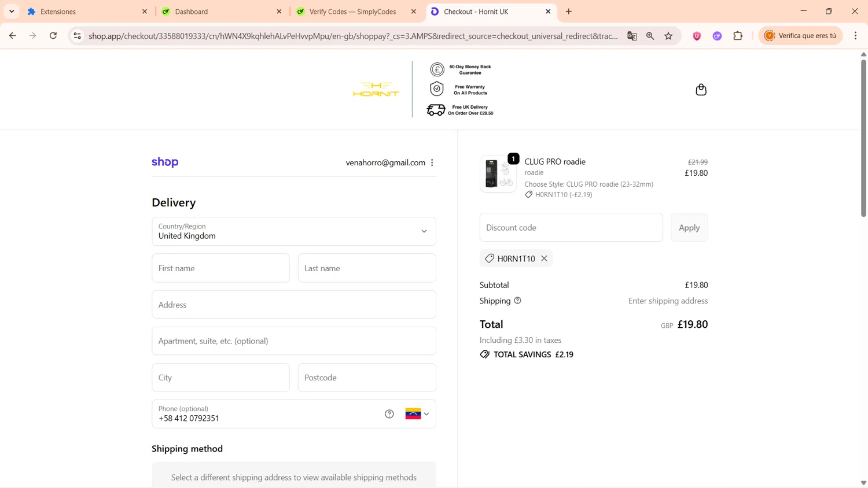Click the Apply discount button

pos(689,227)
